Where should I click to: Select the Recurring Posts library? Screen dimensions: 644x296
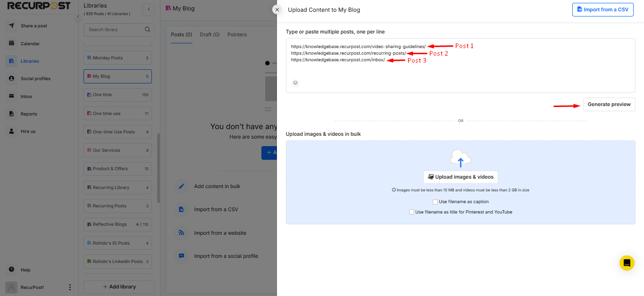pyautogui.click(x=117, y=206)
